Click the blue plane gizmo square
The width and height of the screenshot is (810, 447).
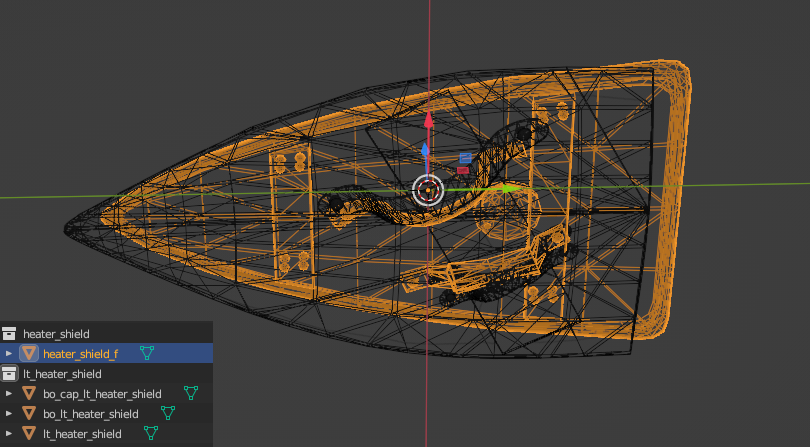(465, 158)
